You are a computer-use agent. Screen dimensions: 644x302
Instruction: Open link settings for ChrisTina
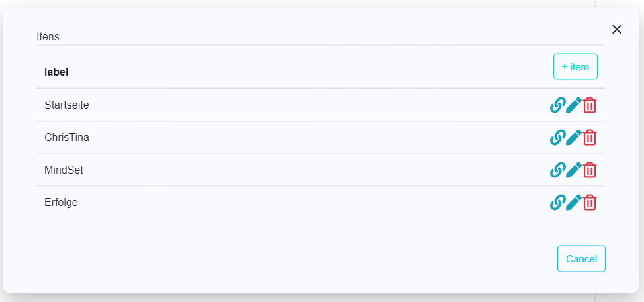tap(557, 138)
